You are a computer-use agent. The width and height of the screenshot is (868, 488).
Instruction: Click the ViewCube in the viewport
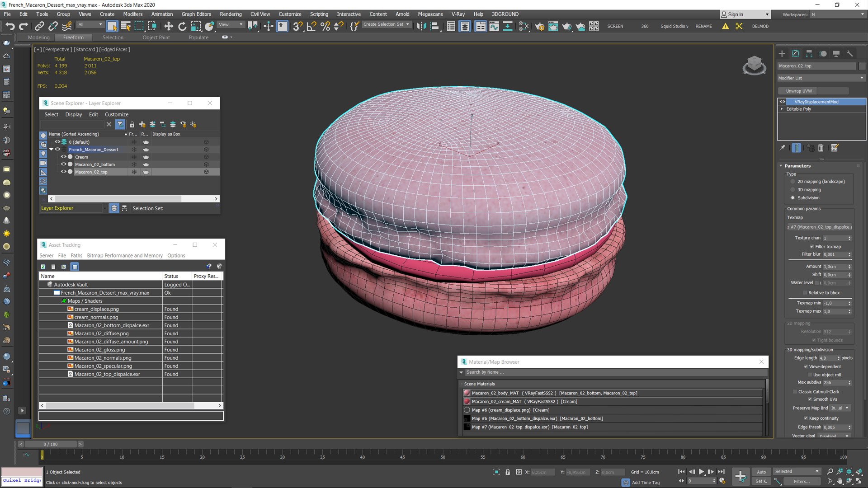pyautogui.click(x=754, y=65)
